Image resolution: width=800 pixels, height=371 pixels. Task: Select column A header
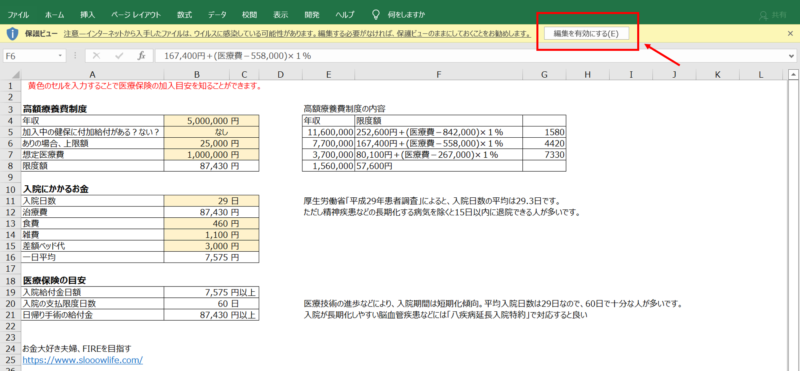point(92,75)
